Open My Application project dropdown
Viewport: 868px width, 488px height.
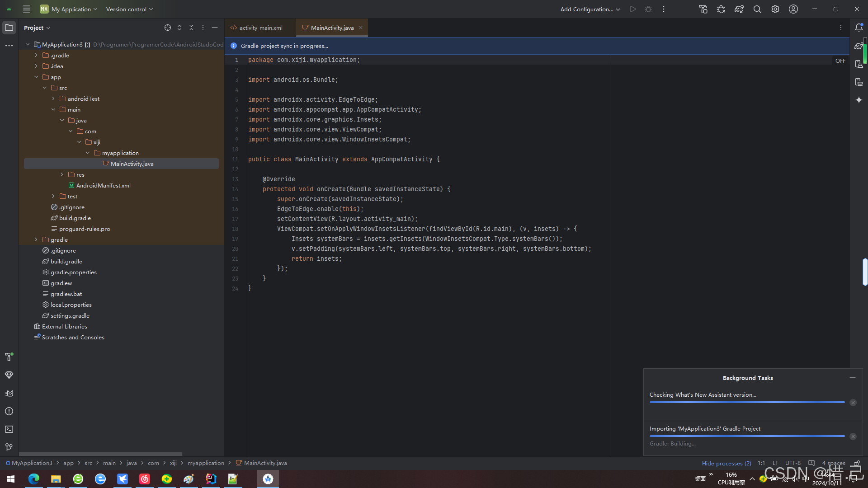tap(68, 9)
